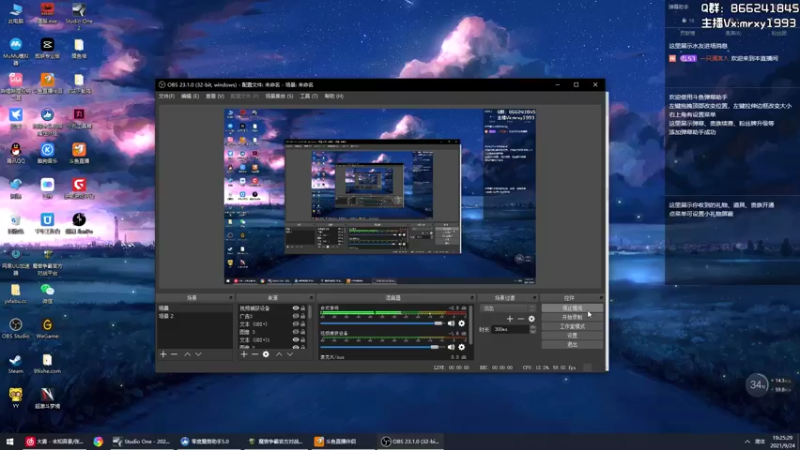Mute the first mixer audio channel

coord(451,323)
